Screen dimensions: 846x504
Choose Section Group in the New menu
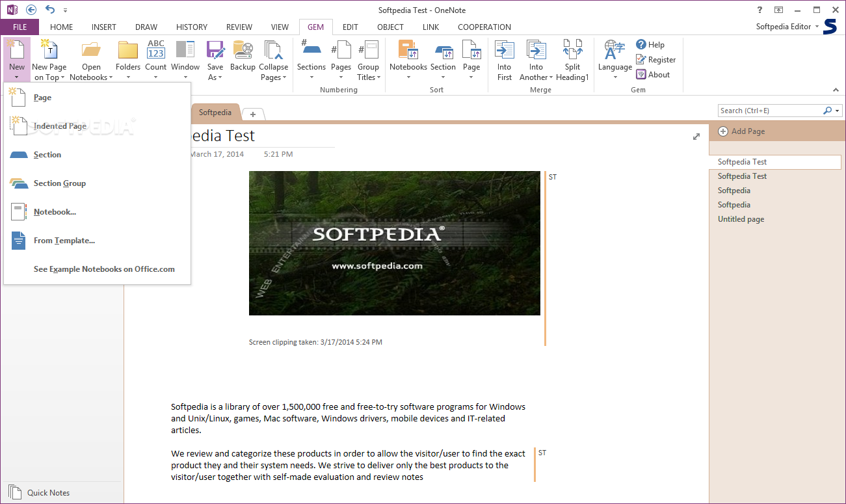[x=97, y=183]
